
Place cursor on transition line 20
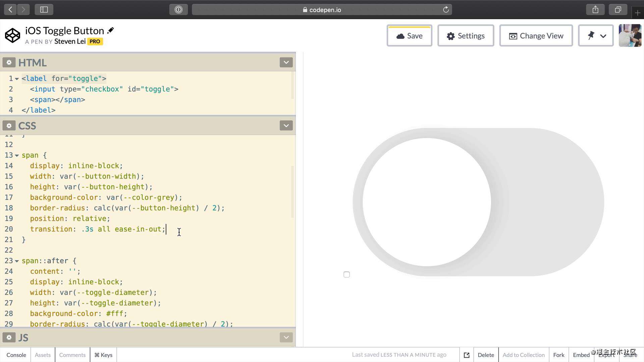pyautogui.click(x=98, y=229)
